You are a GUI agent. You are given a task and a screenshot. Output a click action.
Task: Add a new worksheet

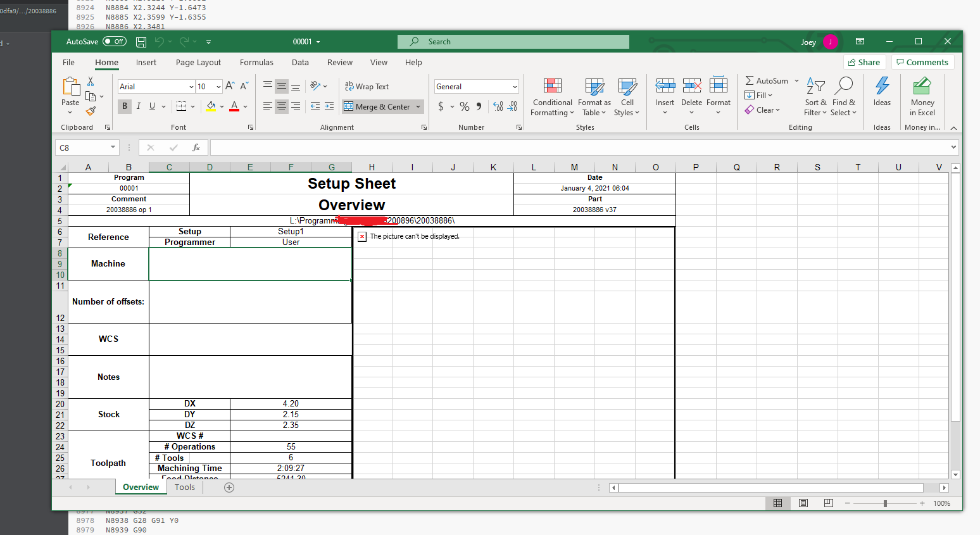pyautogui.click(x=229, y=488)
